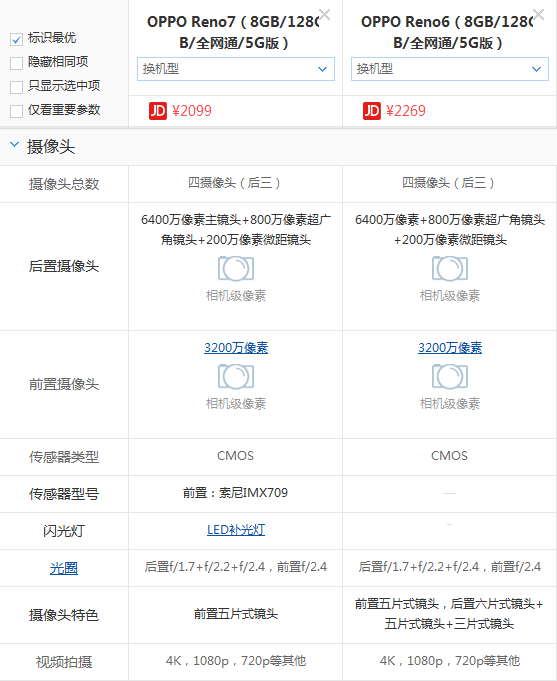Open the 光圈 parameter link
Viewport: 557px width, 681px height.
(64, 568)
